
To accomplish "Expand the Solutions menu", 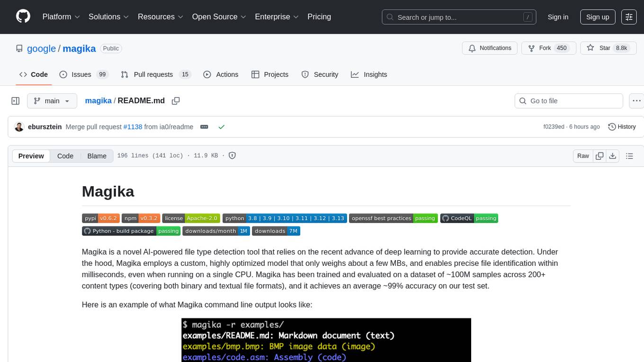I will click(x=109, y=17).
